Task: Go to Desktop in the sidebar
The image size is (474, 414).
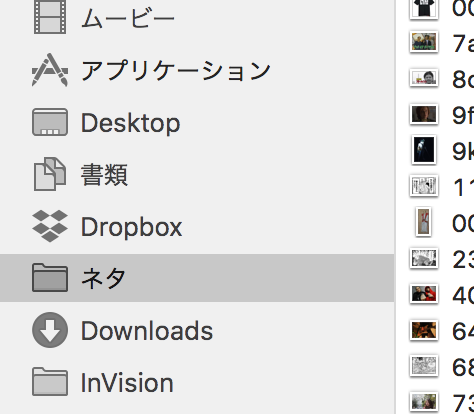Action: [x=197, y=122]
